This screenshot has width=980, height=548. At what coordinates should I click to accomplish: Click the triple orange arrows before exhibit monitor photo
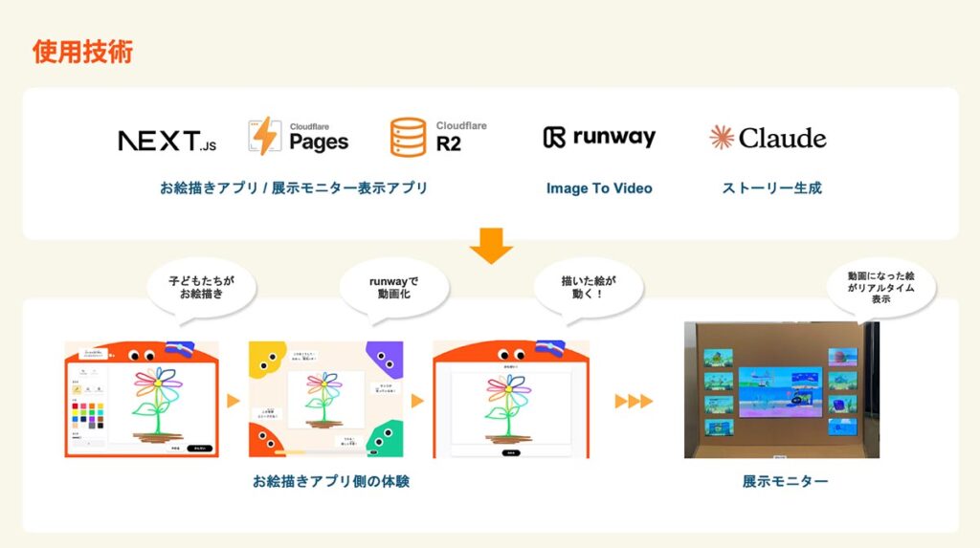coord(634,401)
